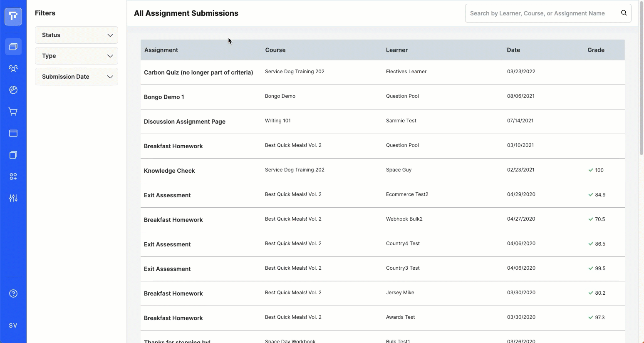The image size is (644, 343).
Task: Open the apps grid icon in sidebar
Action: pos(13,176)
